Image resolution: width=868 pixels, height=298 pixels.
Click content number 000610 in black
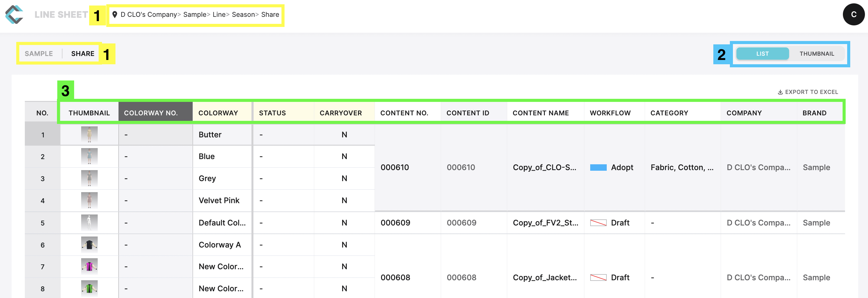pos(394,167)
